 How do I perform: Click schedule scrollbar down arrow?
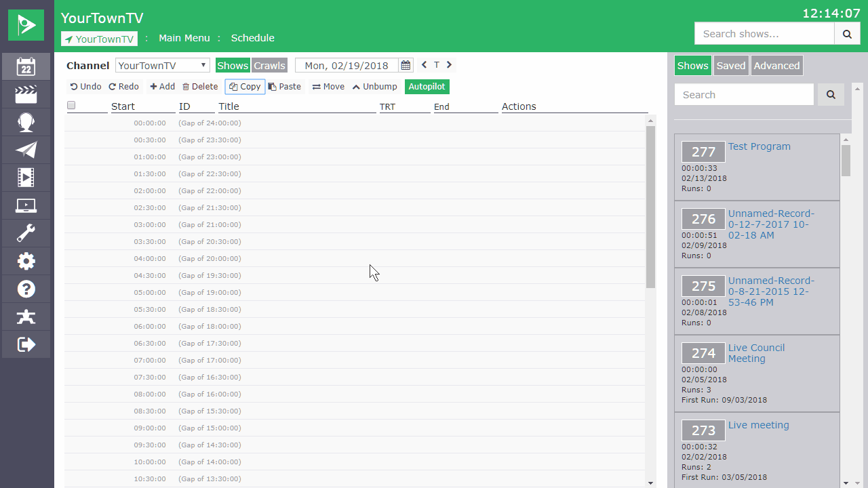tap(651, 483)
